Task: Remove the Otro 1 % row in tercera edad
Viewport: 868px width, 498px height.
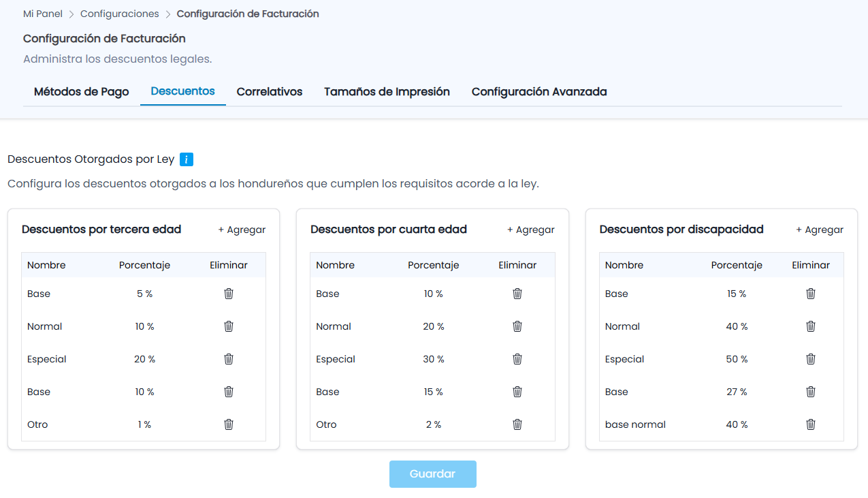Action: tap(229, 424)
